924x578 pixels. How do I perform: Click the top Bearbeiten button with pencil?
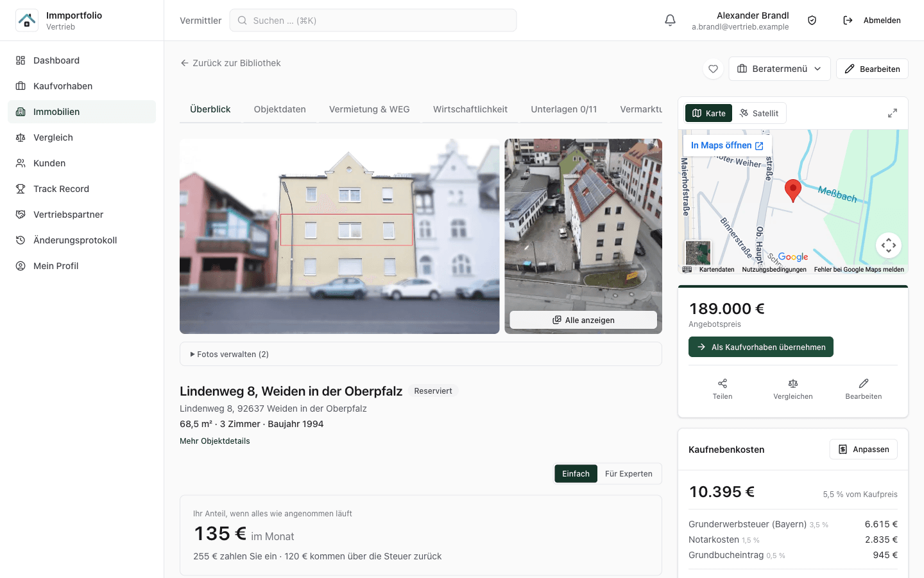click(x=872, y=69)
